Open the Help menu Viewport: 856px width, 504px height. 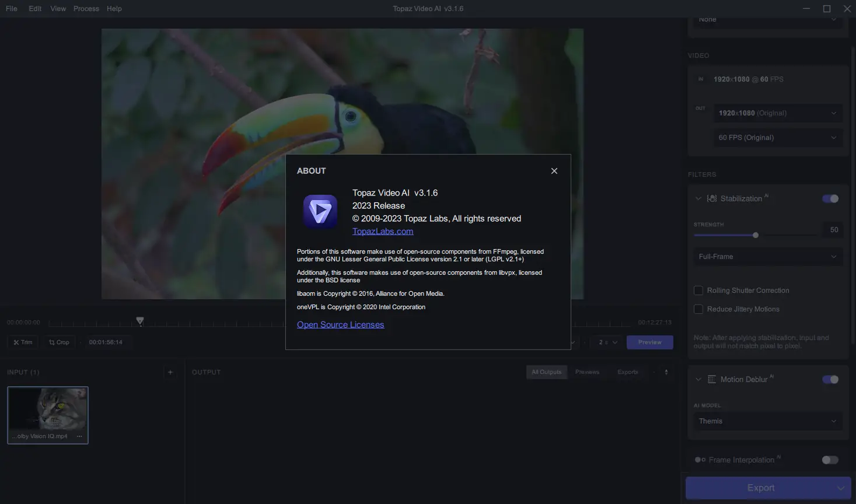(x=114, y=9)
